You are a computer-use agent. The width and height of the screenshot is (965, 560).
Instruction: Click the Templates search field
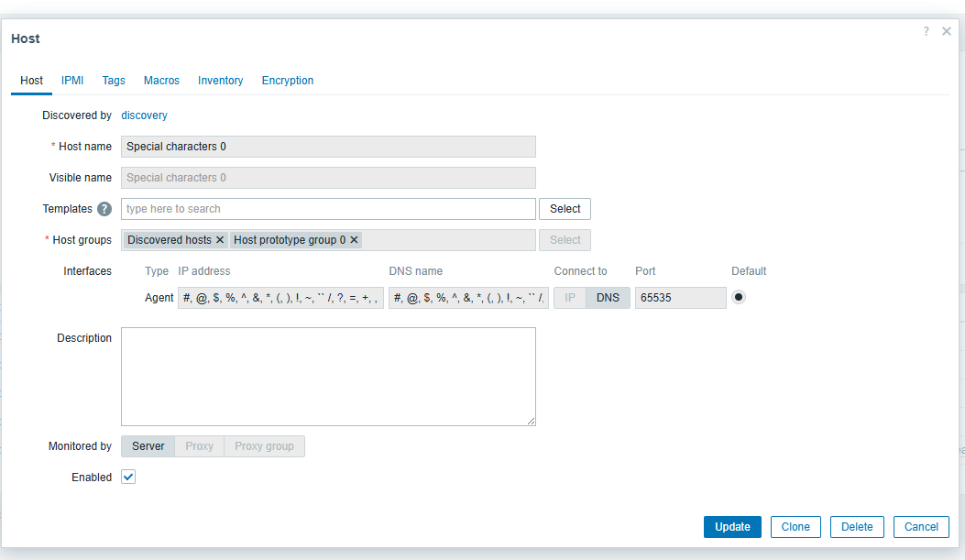point(328,209)
